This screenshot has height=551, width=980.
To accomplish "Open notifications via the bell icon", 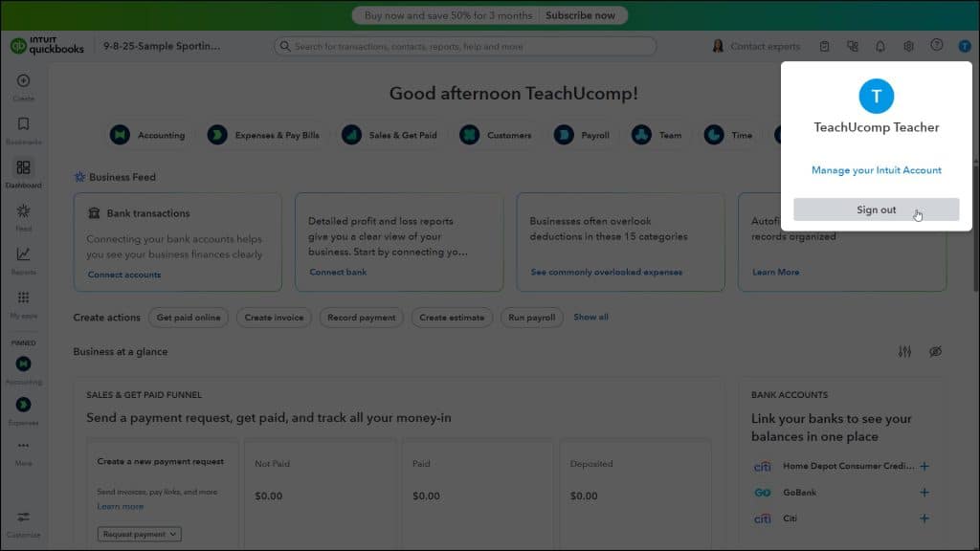I will pyautogui.click(x=880, y=45).
